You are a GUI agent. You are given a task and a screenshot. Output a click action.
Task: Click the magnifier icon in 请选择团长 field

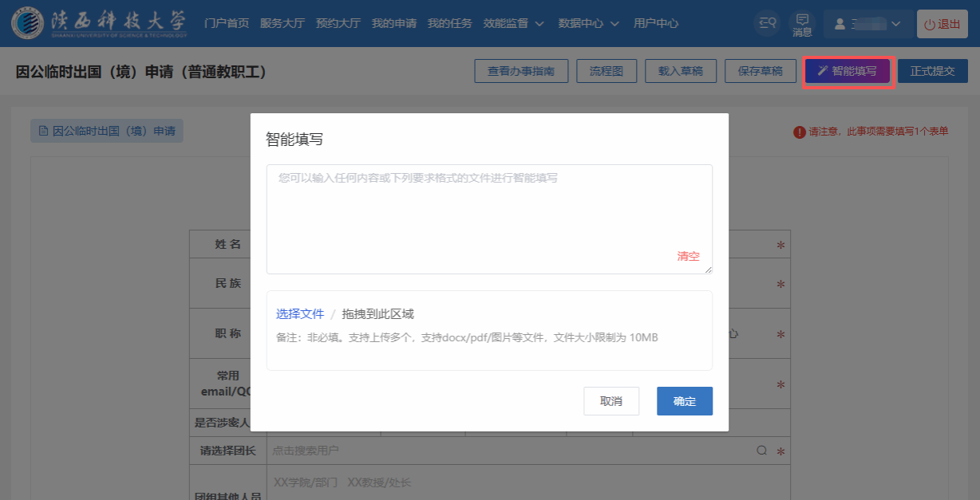click(762, 451)
